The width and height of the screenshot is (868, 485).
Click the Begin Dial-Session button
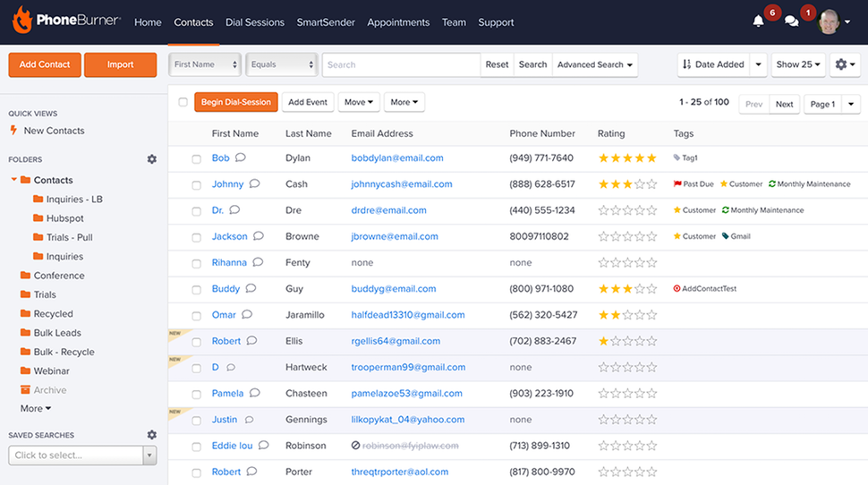[x=235, y=102]
